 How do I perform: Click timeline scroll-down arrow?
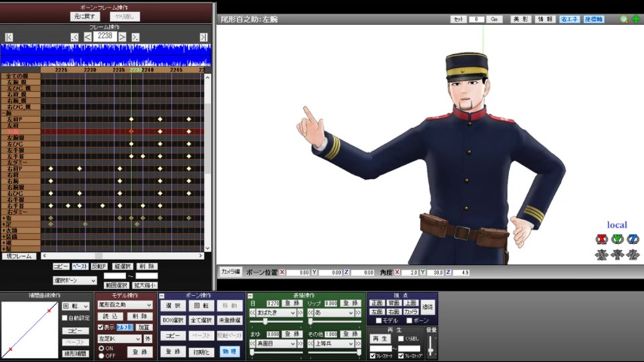coord(207,248)
